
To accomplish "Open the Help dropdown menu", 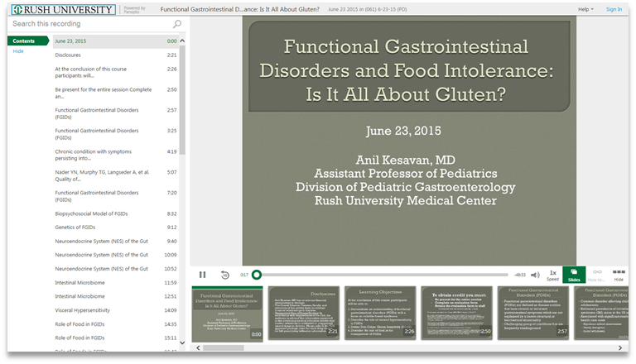I will (x=585, y=9).
